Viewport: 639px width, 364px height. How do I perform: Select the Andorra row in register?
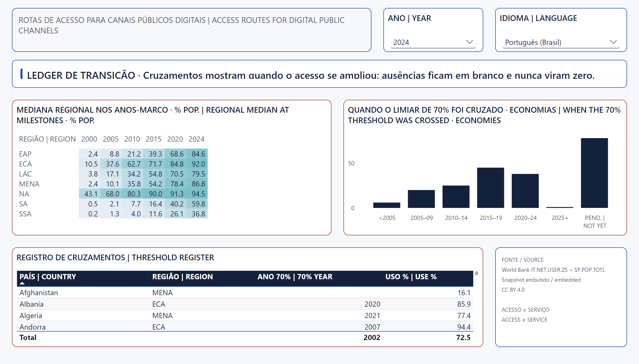point(245,327)
